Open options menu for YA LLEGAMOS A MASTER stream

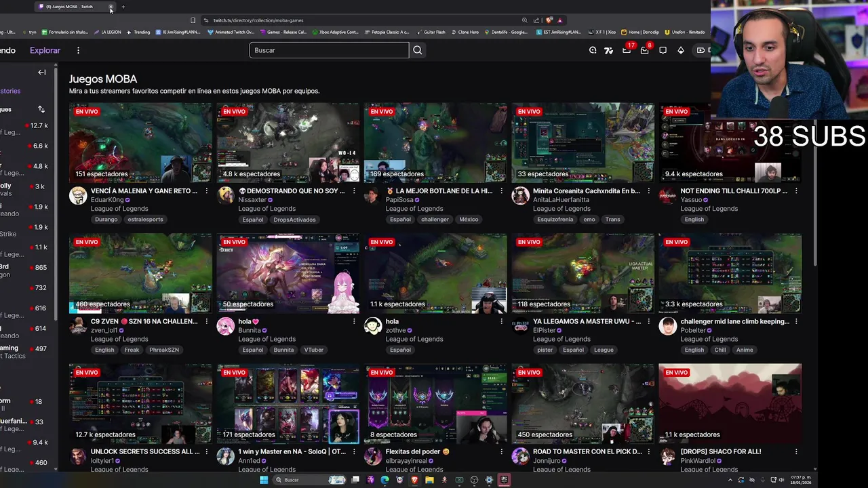(649, 321)
